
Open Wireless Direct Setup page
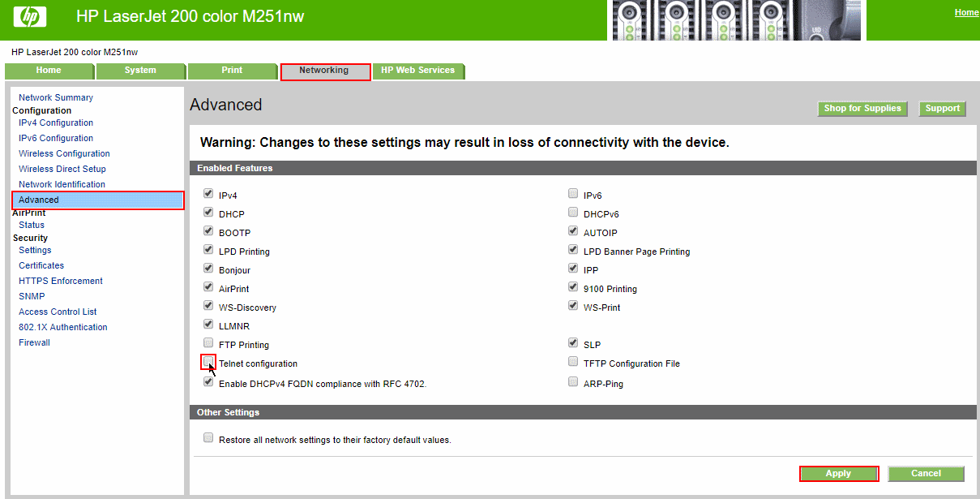click(x=62, y=169)
